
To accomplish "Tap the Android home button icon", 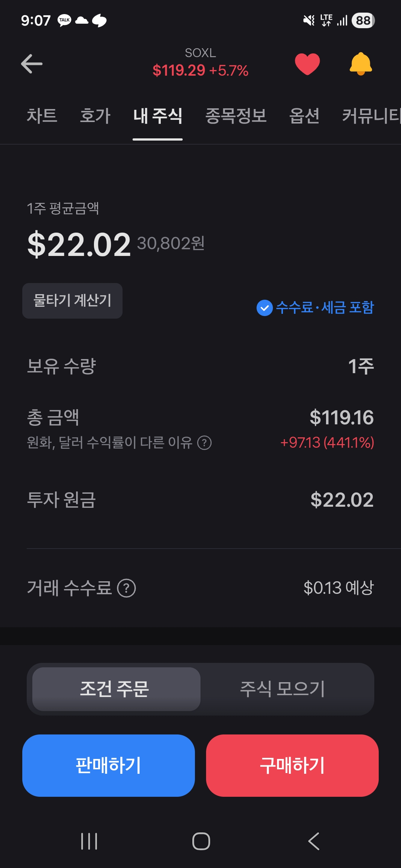I will tap(201, 841).
